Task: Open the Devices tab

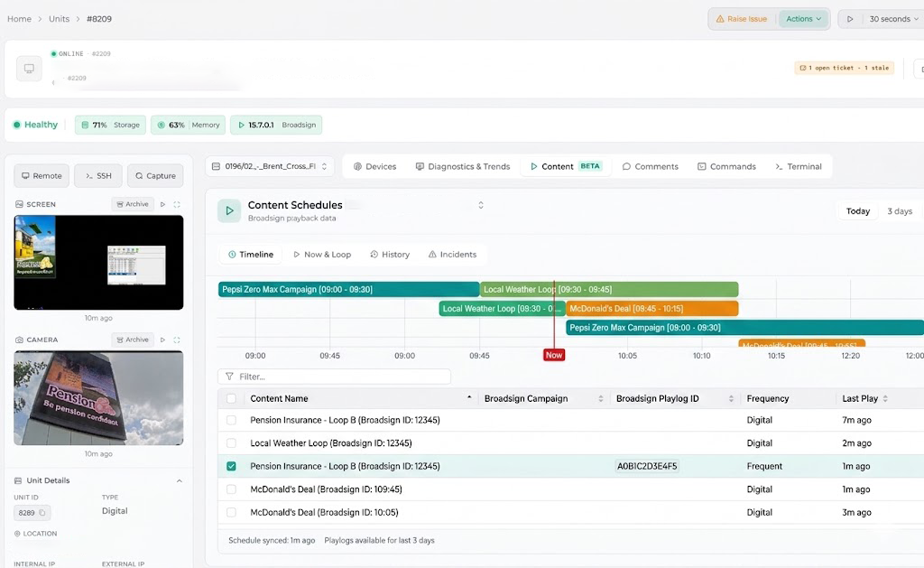Action: coord(374,166)
